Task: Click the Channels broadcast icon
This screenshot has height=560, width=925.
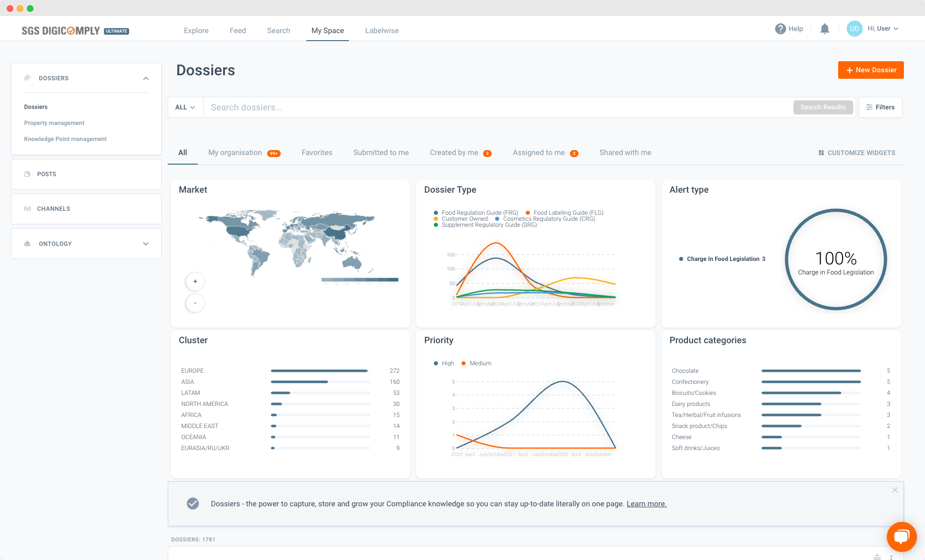Action: (x=28, y=209)
